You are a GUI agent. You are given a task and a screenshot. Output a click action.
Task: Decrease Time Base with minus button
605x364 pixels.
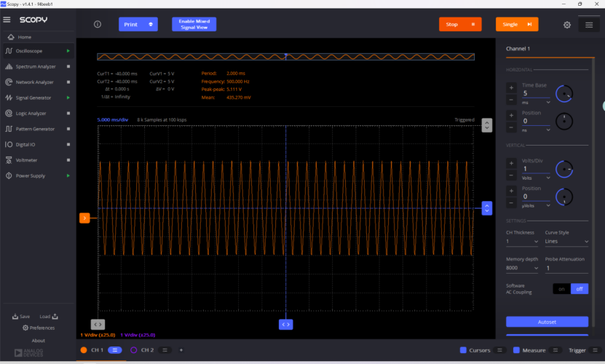pyautogui.click(x=511, y=100)
